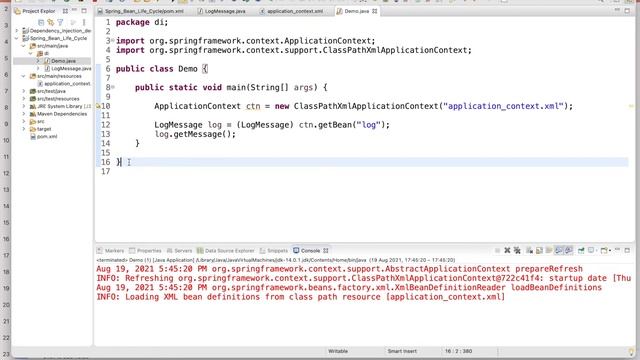Place cursor in code on line 13

pyautogui.click(x=195, y=134)
